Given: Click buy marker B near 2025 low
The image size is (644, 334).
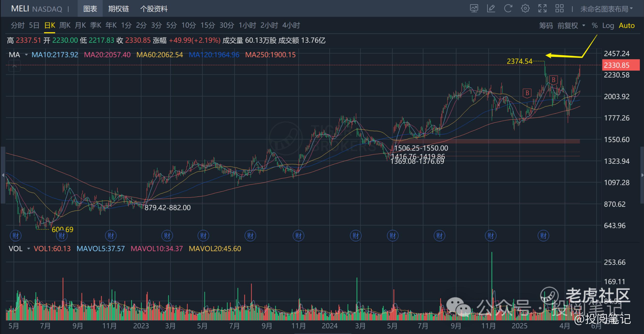Looking at the screenshot, I should (x=527, y=93).
